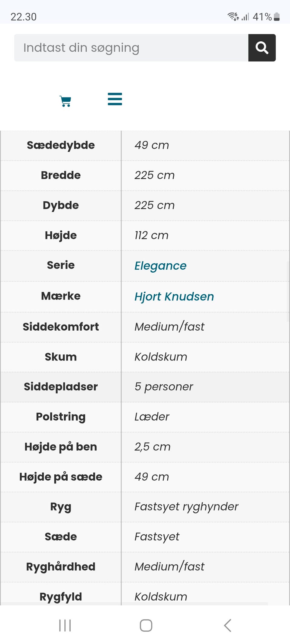Tap the search magnifier button
This screenshot has width=290, height=644.
pyautogui.click(x=262, y=48)
